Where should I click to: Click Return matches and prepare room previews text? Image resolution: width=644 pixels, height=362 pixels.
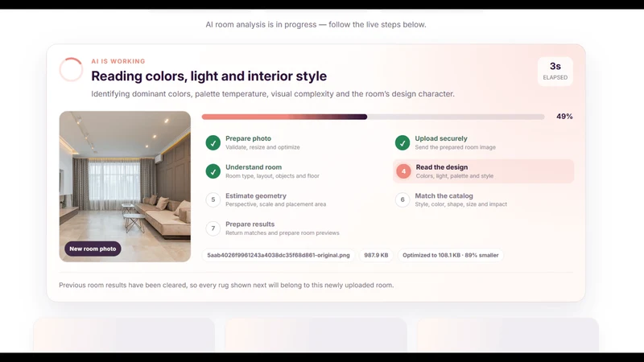tap(283, 233)
